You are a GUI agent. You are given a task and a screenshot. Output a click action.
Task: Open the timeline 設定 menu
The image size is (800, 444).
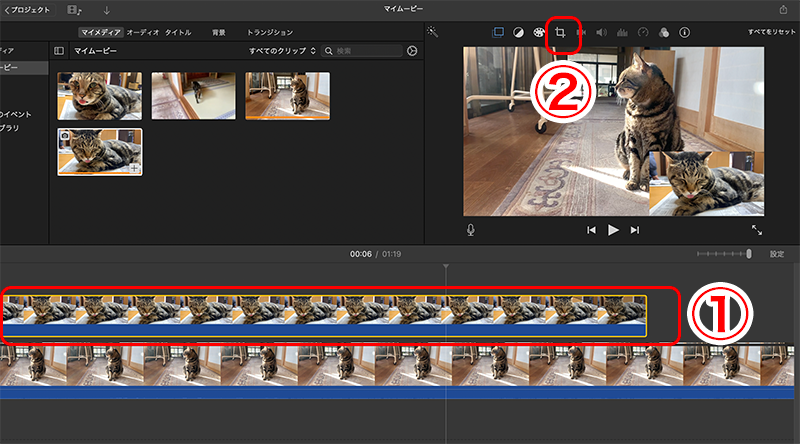tap(777, 254)
